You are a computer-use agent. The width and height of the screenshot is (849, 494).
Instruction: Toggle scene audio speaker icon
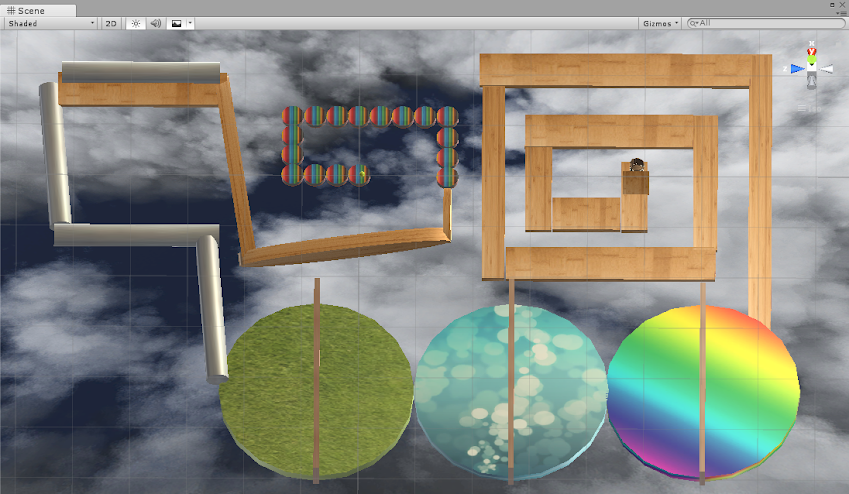coord(155,23)
